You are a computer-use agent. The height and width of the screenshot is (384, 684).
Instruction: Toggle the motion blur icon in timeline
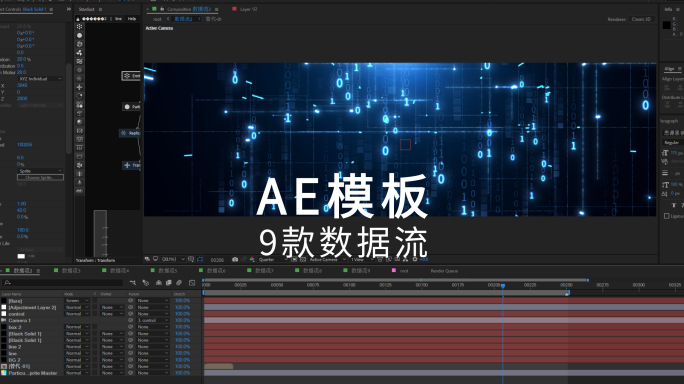(179, 283)
